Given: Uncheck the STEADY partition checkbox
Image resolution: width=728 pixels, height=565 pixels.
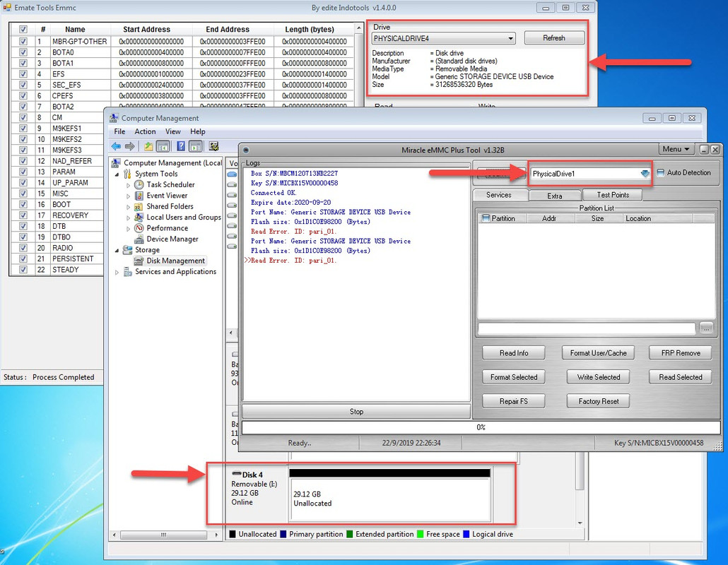Looking at the screenshot, I should point(23,270).
